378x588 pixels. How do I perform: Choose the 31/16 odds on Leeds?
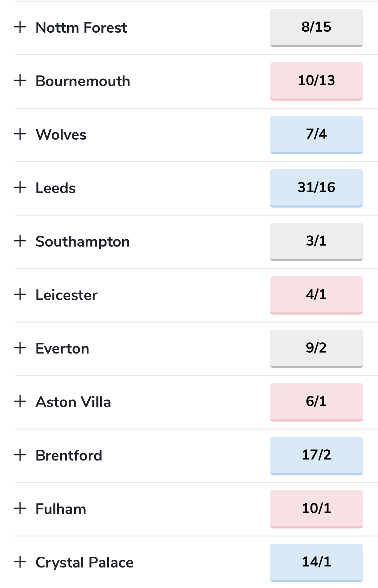[x=316, y=188]
